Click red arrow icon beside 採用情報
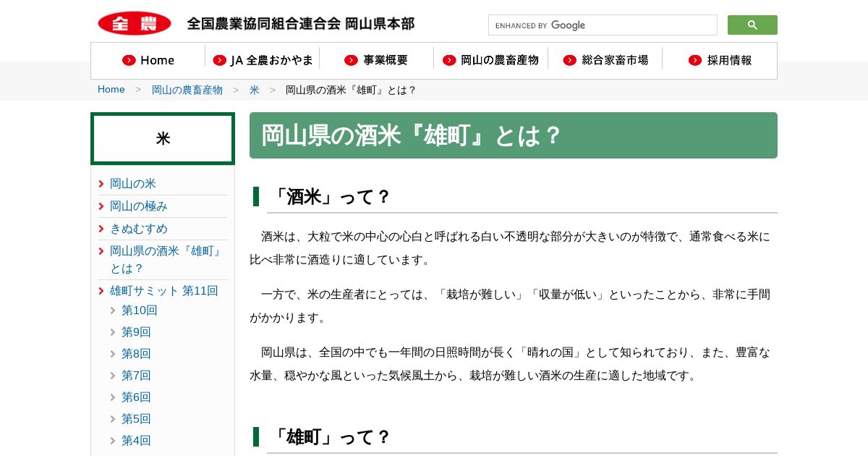Image resolution: width=868 pixels, height=456 pixels. coord(695,60)
